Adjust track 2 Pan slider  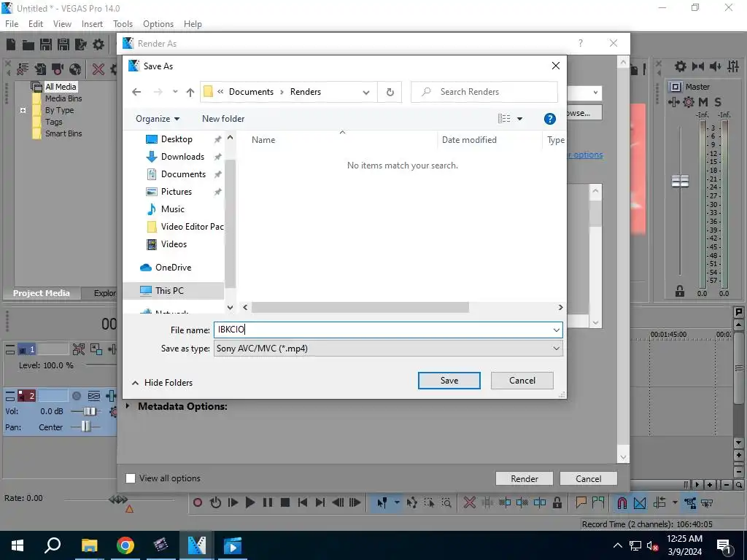[x=85, y=427]
